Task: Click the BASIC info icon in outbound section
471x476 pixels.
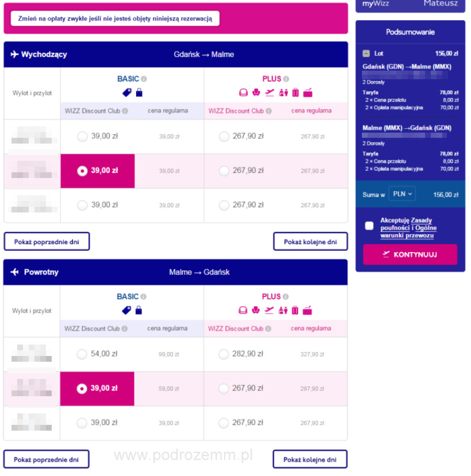Action: (144, 79)
